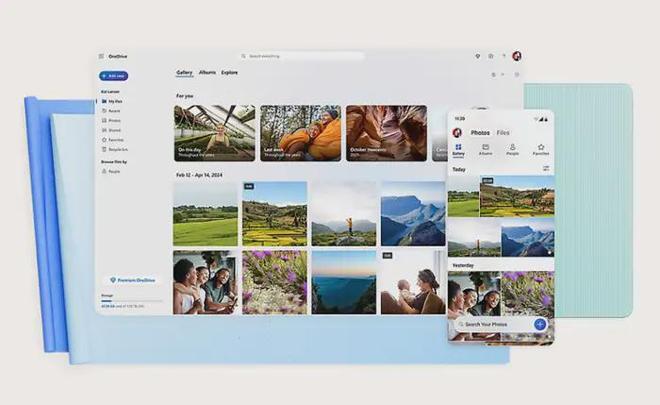
Task: Switch to the Albums tab
Action: click(x=207, y=73)
